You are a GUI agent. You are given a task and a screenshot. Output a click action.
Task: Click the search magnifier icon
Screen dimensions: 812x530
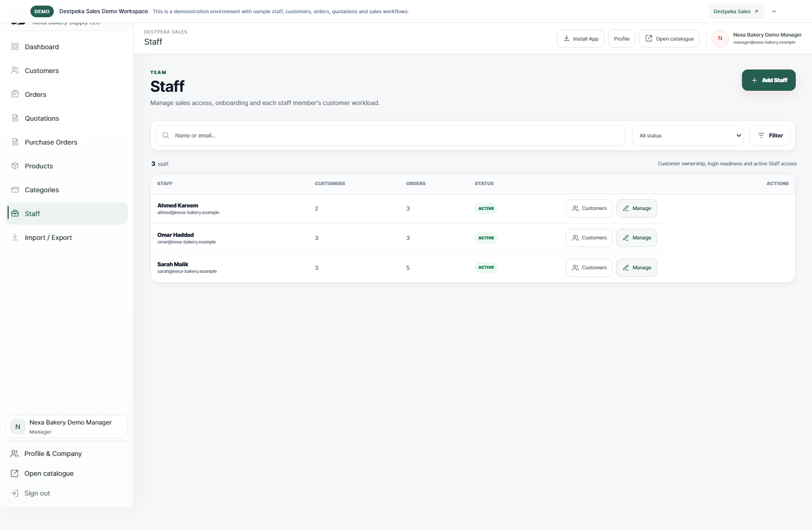click(x=165, y=135)
